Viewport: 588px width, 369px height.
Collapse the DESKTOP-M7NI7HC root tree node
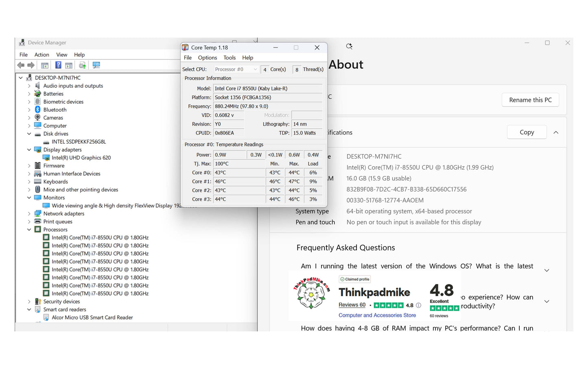point(21,78)
